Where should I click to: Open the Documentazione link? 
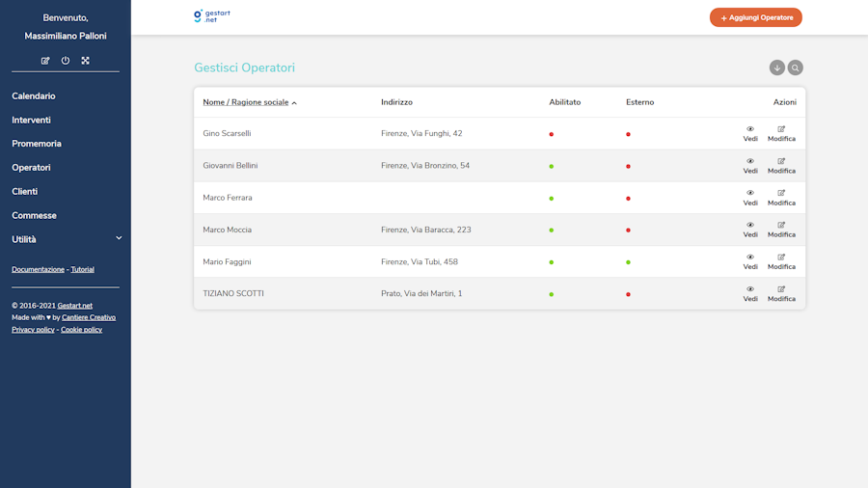pos(38,270)
